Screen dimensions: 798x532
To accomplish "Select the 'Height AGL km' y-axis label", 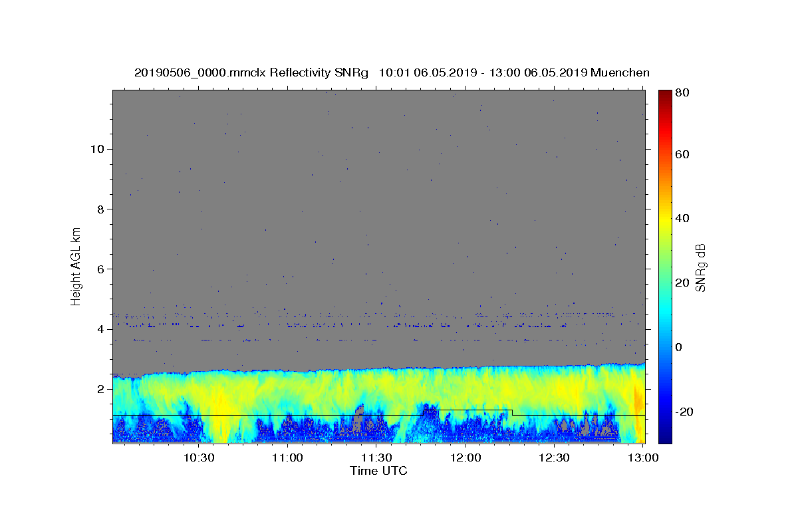I will pos(76,265).
